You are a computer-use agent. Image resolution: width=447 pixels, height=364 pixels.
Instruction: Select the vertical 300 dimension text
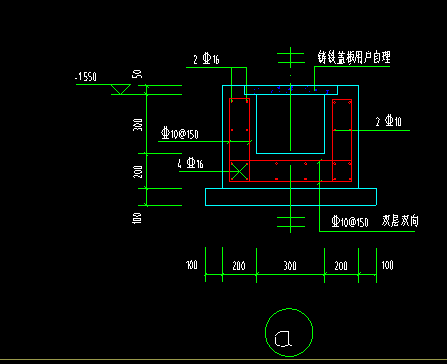pos(138,125)
